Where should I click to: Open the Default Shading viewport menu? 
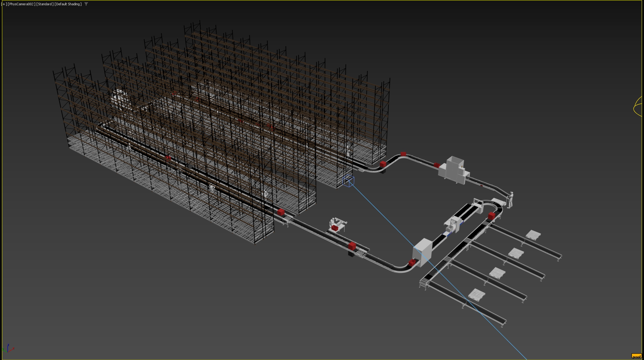[68, 4]
